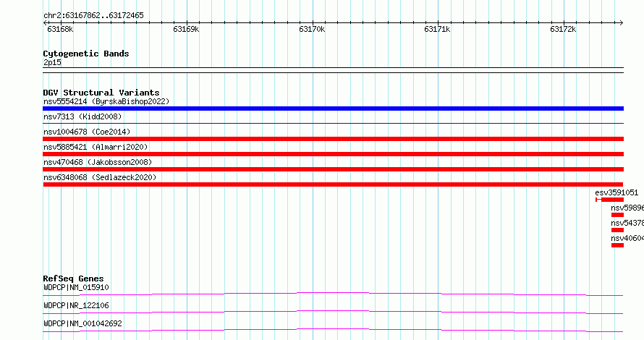Image resolution: width=644 pixels, height=340 pixels.
Task: Open nsv5885421 (Almarri2020) variant label
Action: coord(96,147)
